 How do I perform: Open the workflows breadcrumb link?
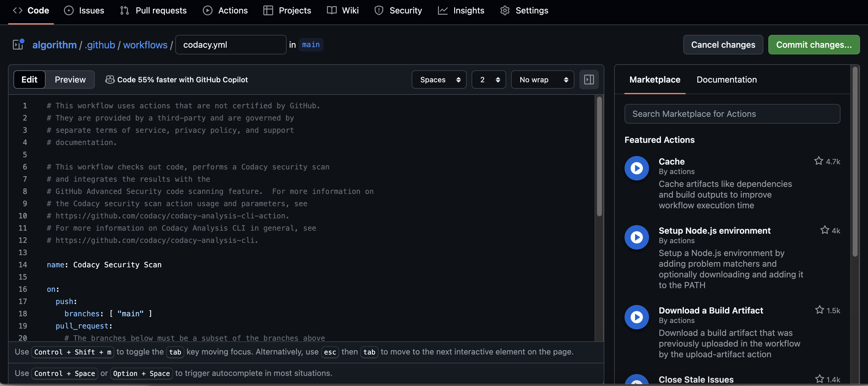(145, 44)
